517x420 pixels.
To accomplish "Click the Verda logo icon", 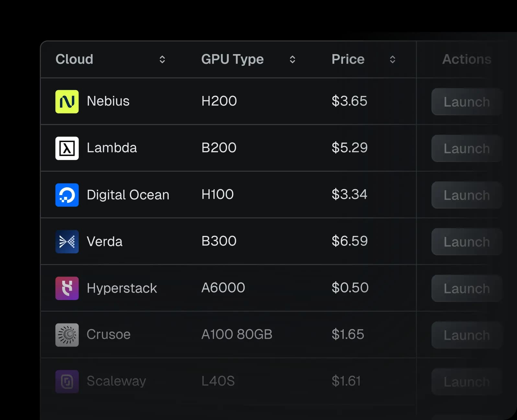I will point(67,241).
